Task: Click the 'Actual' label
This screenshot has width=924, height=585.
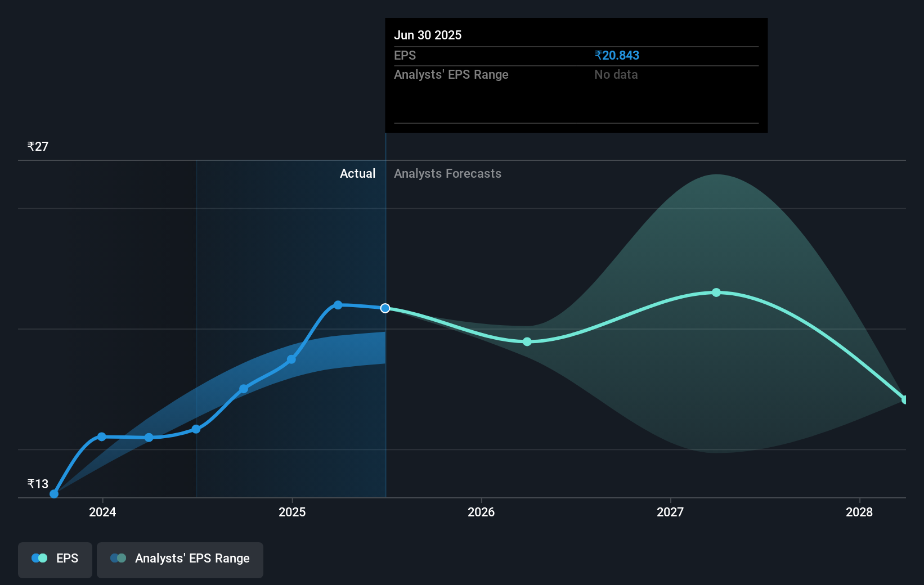Action: [357, 173]
